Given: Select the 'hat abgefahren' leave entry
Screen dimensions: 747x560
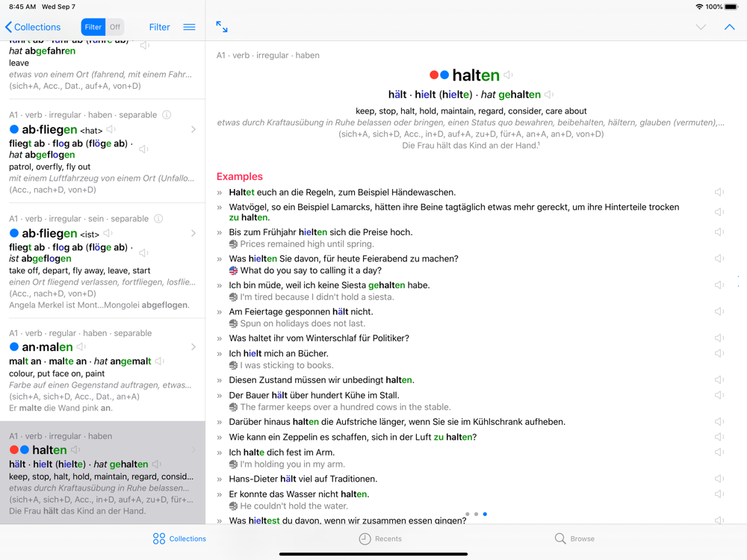Looking at the screenshot, I should pyautogui.click(x=102, y=69).
